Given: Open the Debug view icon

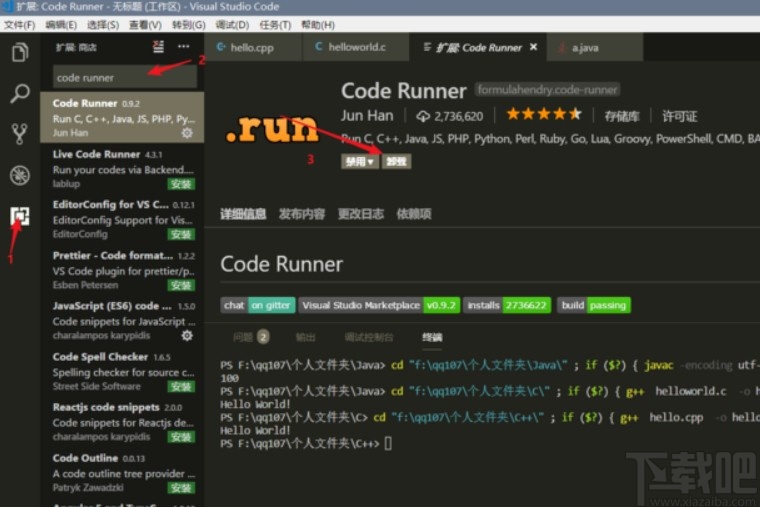Looking at the screenshot, I should [19, 175].
